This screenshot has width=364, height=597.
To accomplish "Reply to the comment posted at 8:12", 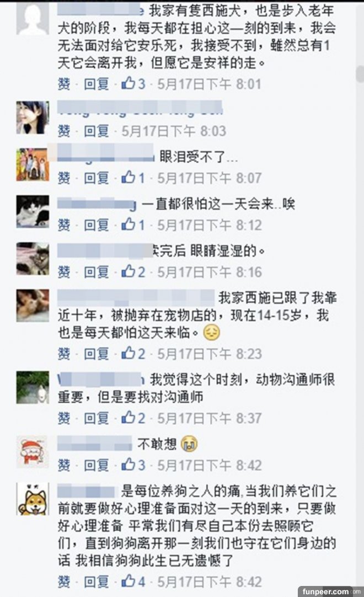I will point(97,225).
